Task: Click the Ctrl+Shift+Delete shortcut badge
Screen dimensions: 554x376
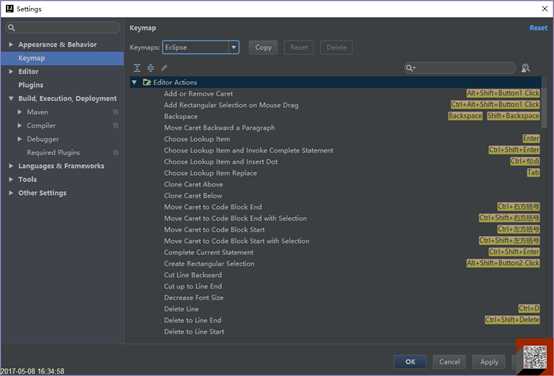Action: tap(512, 320)
